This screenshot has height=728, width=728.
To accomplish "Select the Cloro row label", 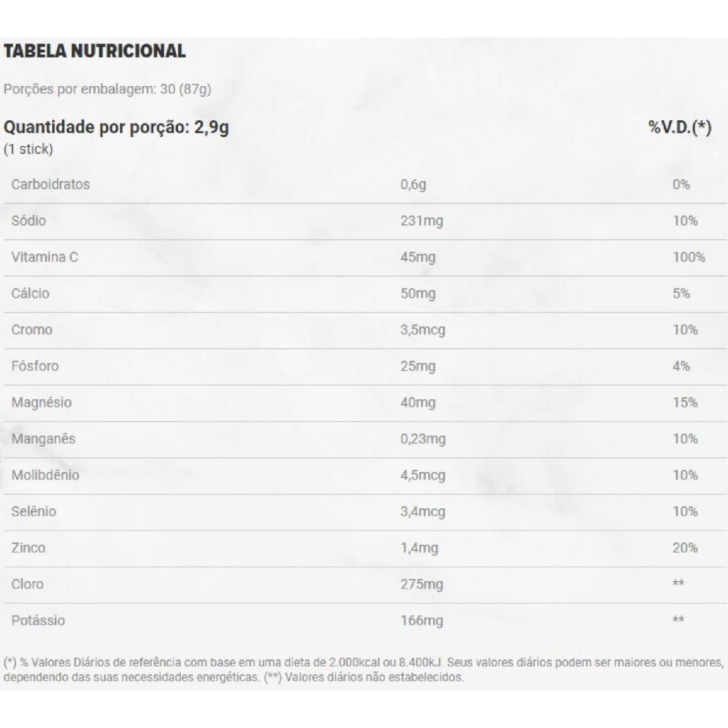I will point(27,585).
